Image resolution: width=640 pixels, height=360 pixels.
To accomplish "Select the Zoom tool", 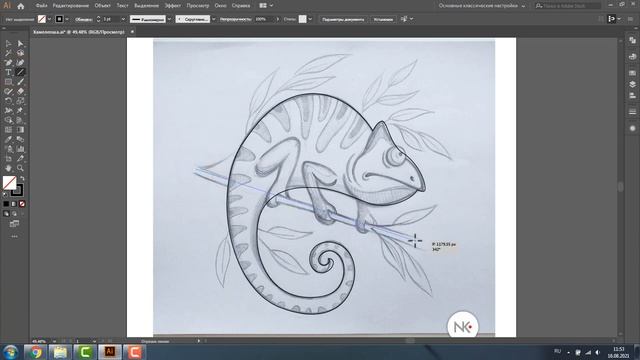I will pos(20,168).
